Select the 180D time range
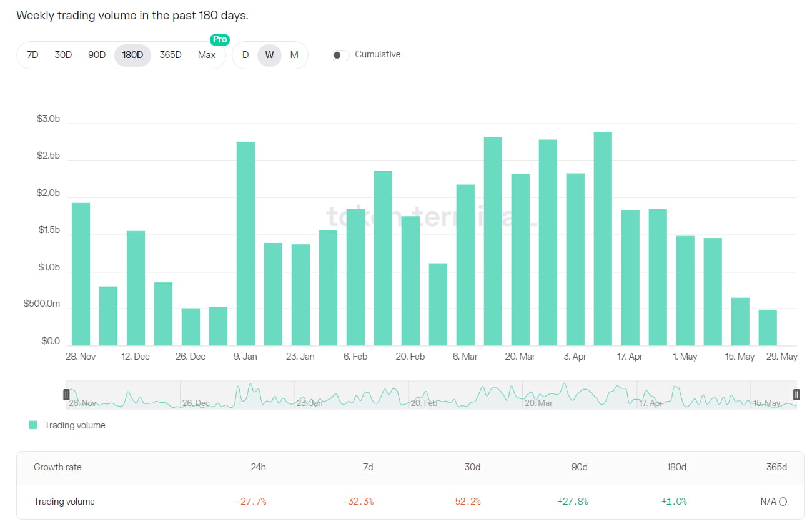812x529 pixels. [x=132, y=55]
